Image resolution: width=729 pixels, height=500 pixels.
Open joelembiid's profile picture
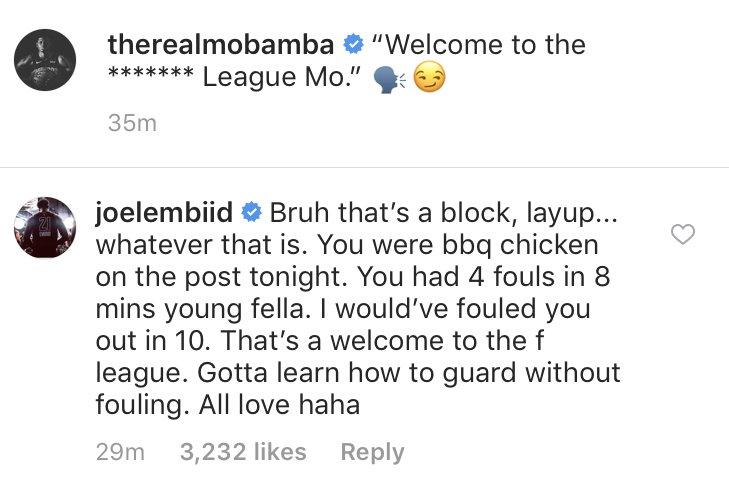pyautogui.click(x=45, y=228)
